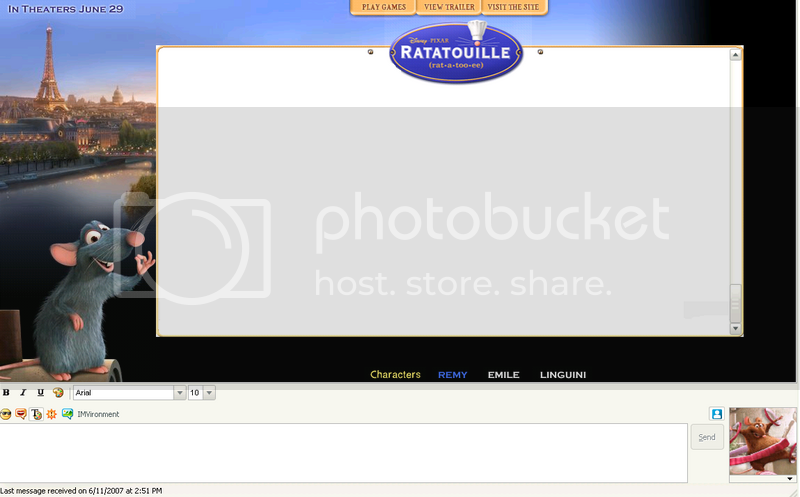Send a buzz with the starburst icon
Image resolution: width=800 pixels, height=497 pixels.
(x=51, y=414)
